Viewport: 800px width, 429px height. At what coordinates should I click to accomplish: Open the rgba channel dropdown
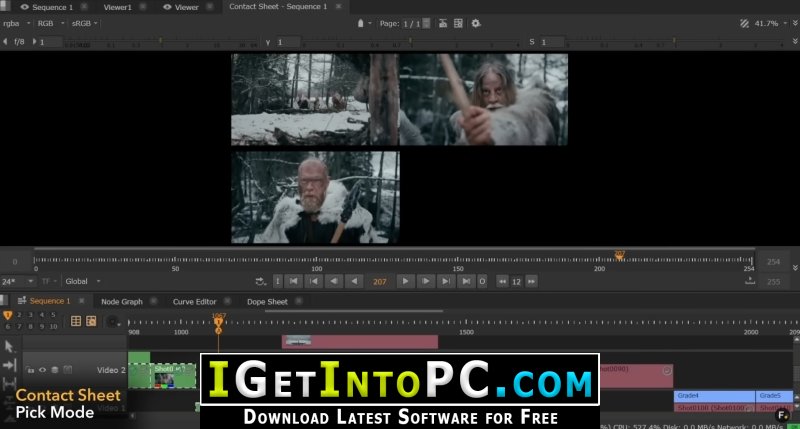[16, 23]
